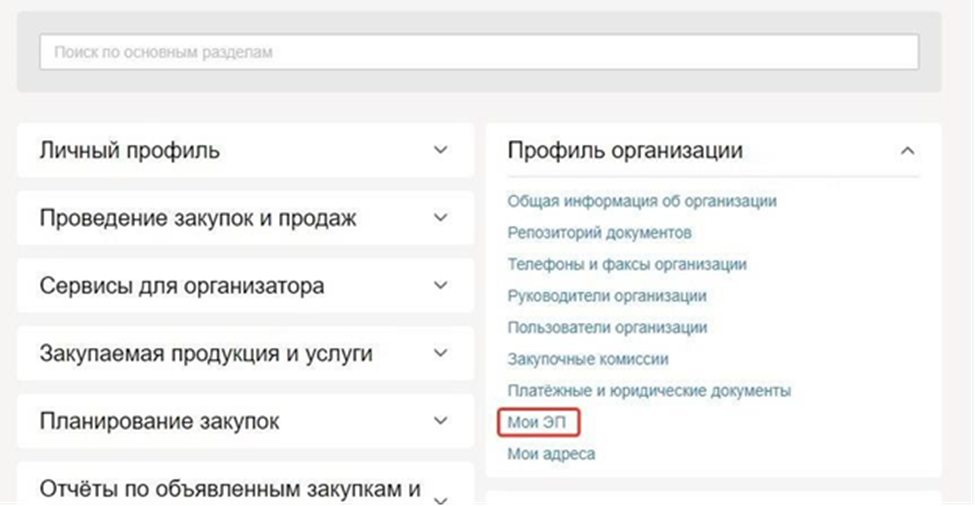Open Отчёты по объявленным закупкам section
The width and height of the screenshot is (975, 506).
click(x=229, y=489)
